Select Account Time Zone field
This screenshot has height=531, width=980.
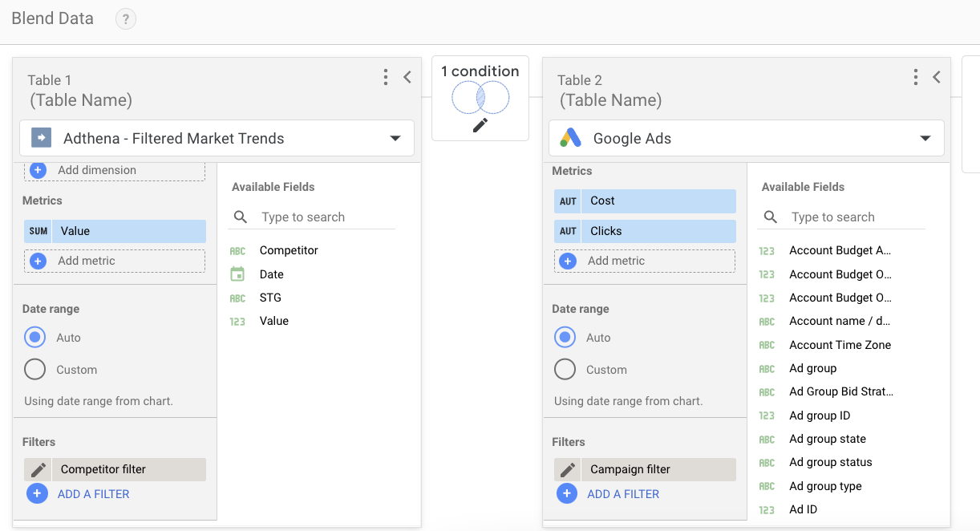[x=840, y=345]
